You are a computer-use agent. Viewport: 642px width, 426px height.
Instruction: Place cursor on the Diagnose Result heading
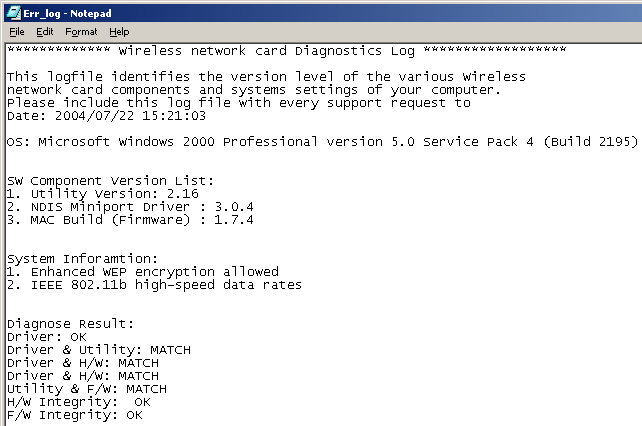tap(70, 323)
